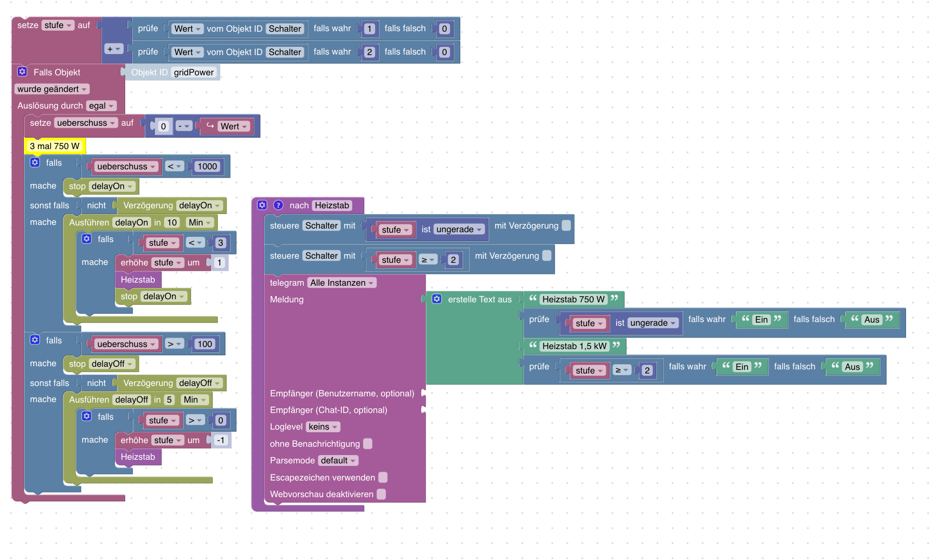Open wurde geändert trigger dropdown
This screenshot has height=560, width=931.
tap(52, 89)
